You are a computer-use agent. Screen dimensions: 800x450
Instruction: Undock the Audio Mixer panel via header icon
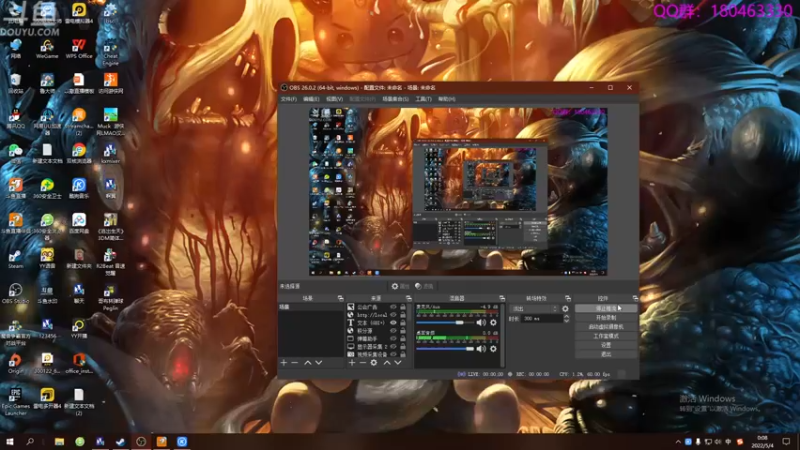[x=502, y=298]
